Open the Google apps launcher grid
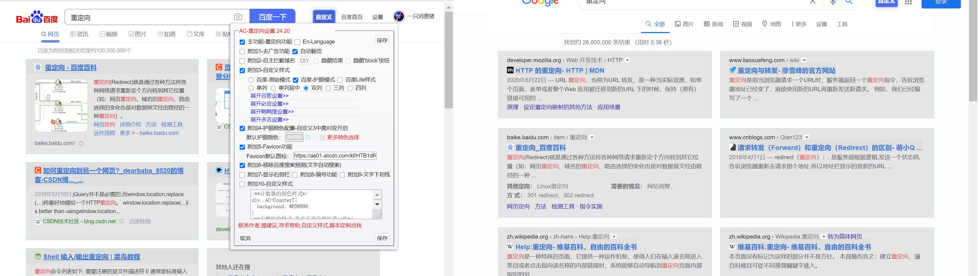Viewport: 980px width, 276px height. tap(908, 3)
